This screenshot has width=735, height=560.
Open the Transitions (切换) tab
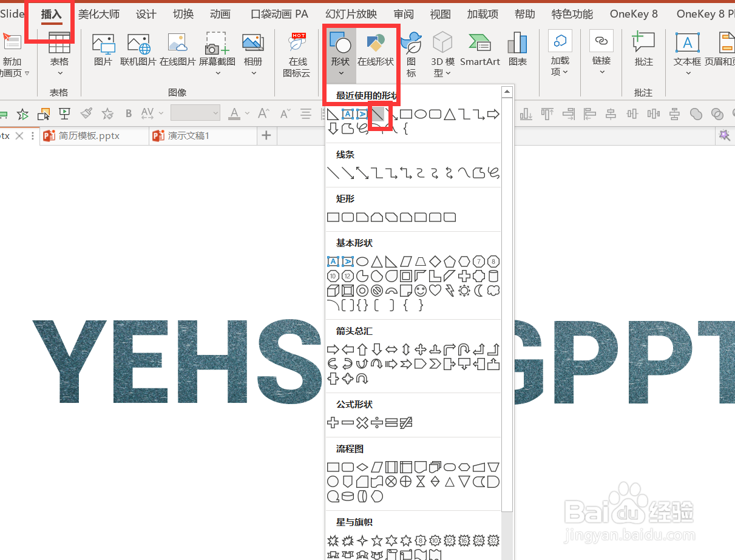pos(183,14)
